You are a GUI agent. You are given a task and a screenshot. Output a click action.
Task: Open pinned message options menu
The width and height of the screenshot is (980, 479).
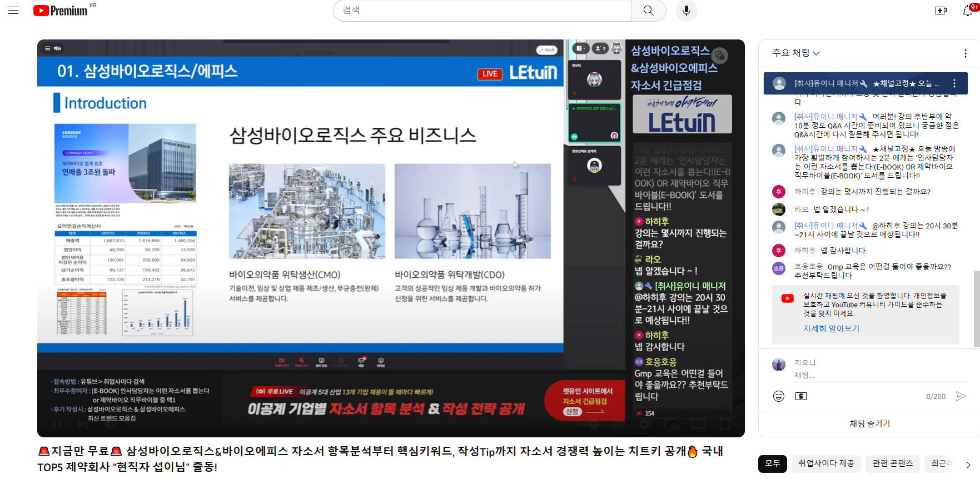pyautogui.click(x=954, y=83)
